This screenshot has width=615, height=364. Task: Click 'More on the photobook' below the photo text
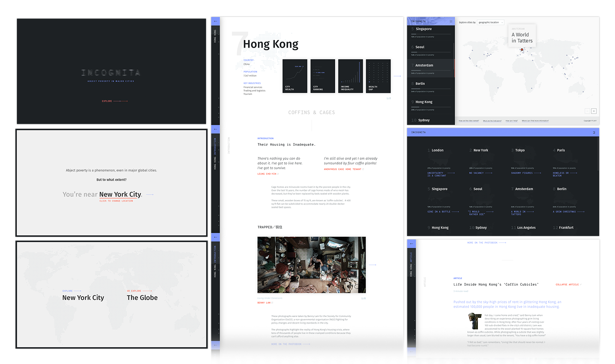291,344
